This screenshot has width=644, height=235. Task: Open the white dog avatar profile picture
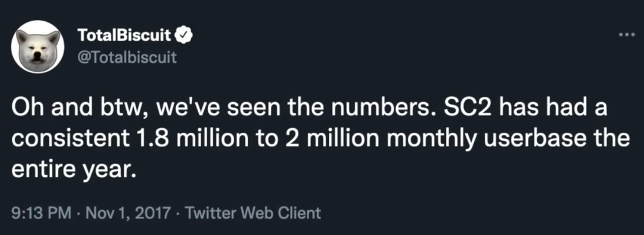38,46
